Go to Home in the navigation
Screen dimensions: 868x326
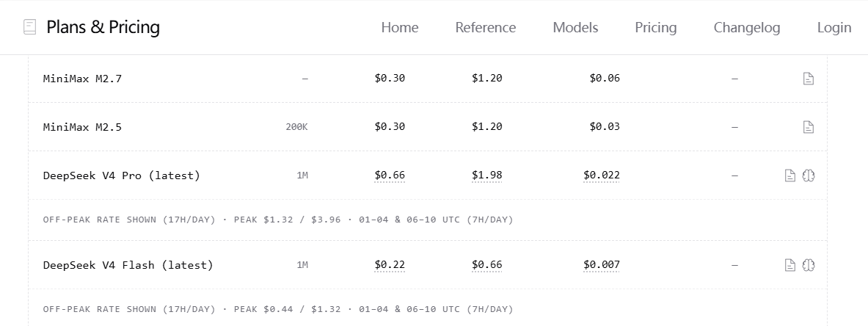[400, 28]
